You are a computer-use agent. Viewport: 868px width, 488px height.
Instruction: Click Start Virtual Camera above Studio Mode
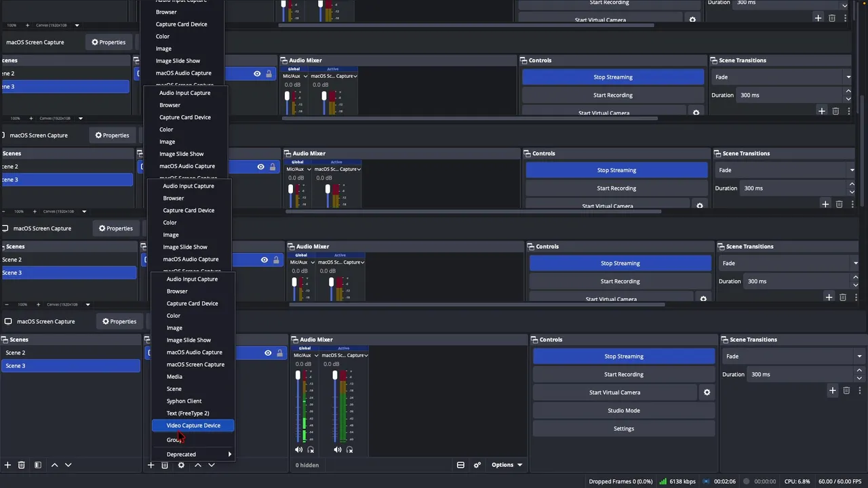coord(614,392)
